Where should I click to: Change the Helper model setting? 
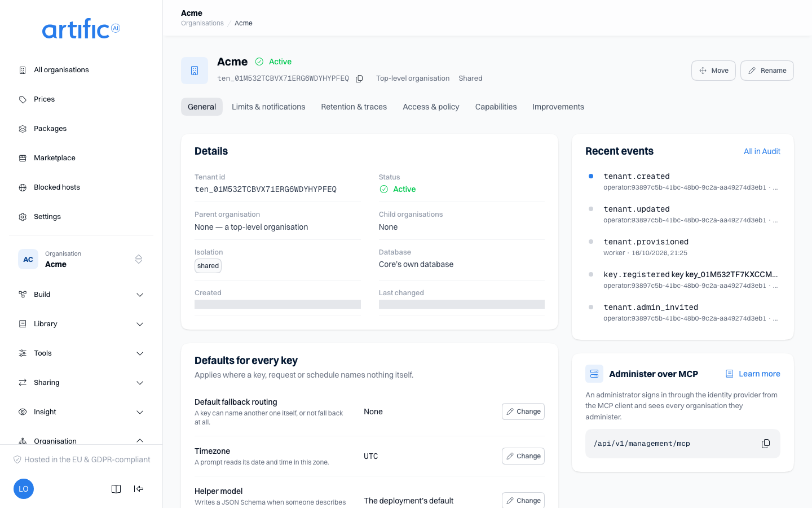click(x=523, y=500)
